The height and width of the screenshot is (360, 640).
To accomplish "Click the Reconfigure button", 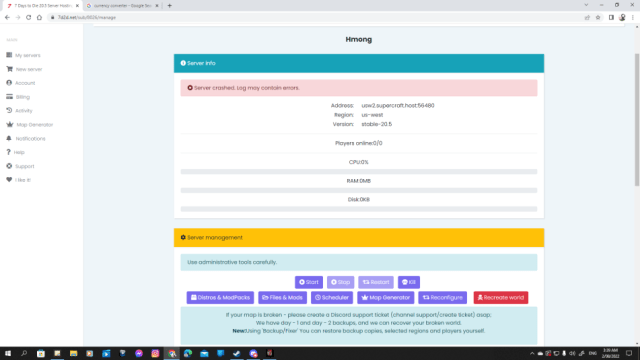I will point(442,298).
